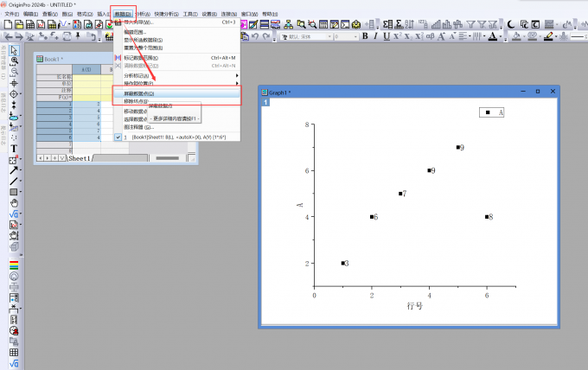The height and width of the screenshot is (370, 588).
Task: Select the Rectangle drawing tool
Action: [14, 192]
